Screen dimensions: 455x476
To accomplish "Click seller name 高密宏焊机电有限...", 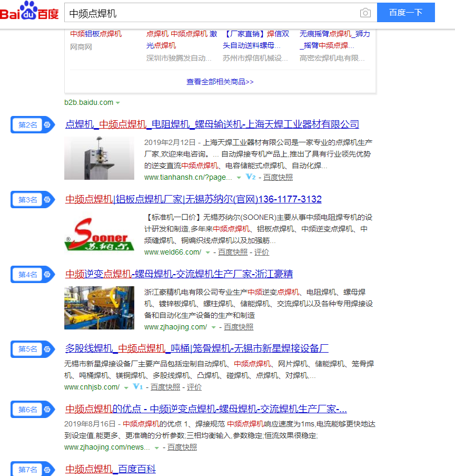I will [x=332, y=58].
